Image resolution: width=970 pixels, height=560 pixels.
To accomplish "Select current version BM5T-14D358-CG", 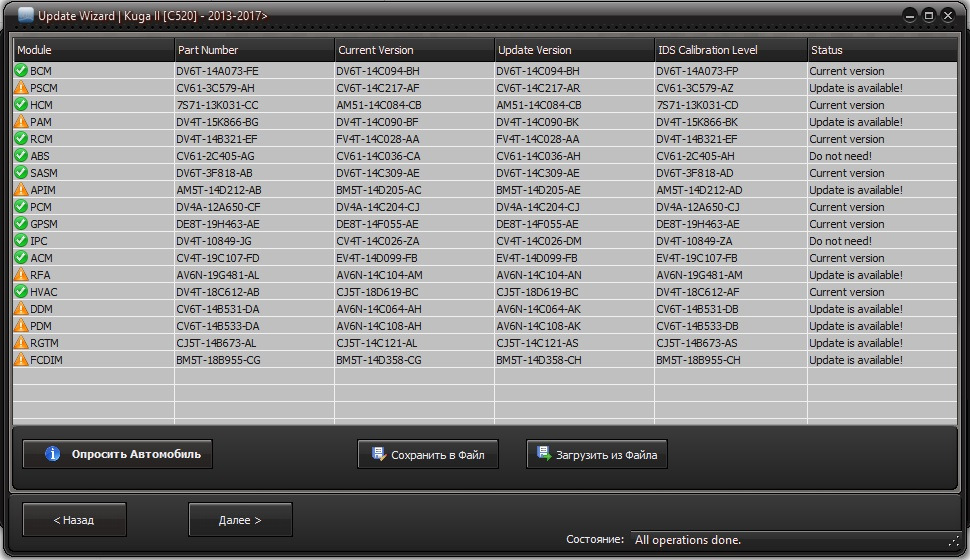I will pos(379,360).
